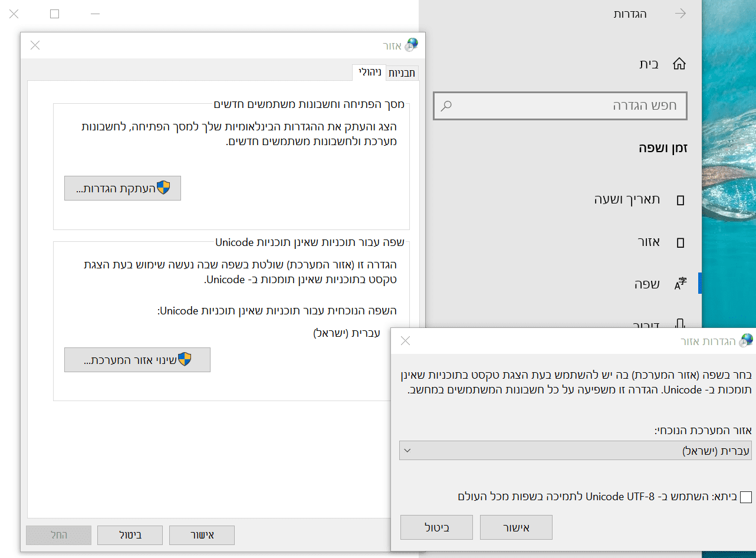Click אישור in the אזור window
756x558 pixels.
pos(202,535)
